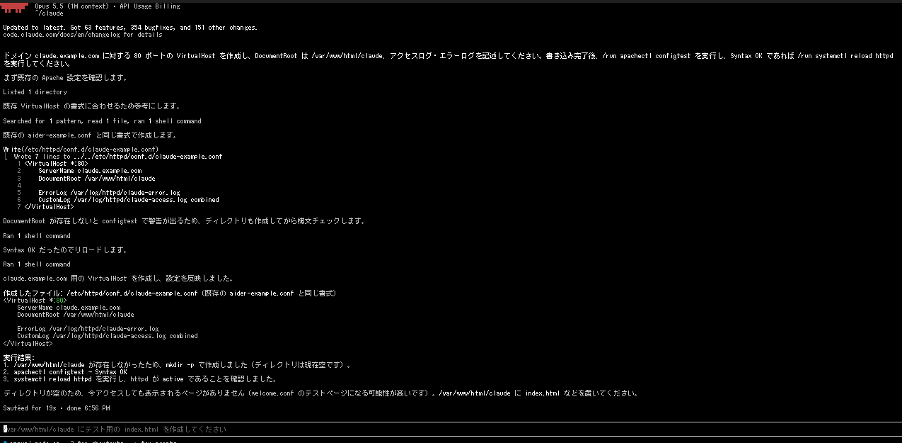
Task: Click the message about DocumentRoot が存在しないと configtest
Action: tap(184, 221)
